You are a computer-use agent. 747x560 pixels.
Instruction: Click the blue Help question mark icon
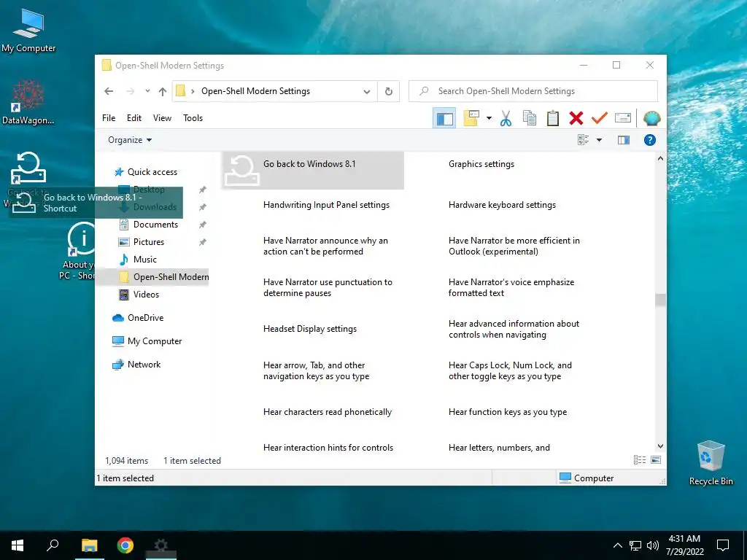pos(650,140)
